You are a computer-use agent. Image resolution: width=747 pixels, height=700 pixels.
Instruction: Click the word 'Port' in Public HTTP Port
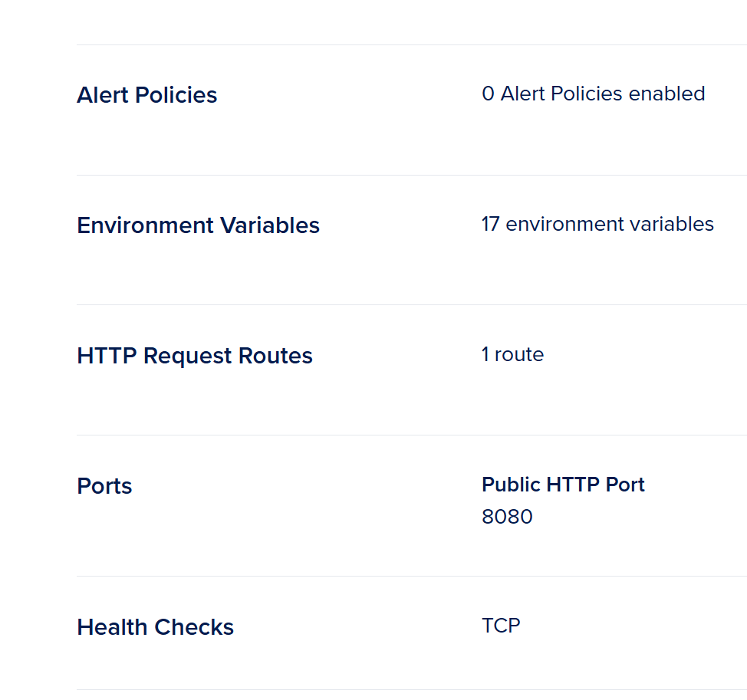coord(625,485)
